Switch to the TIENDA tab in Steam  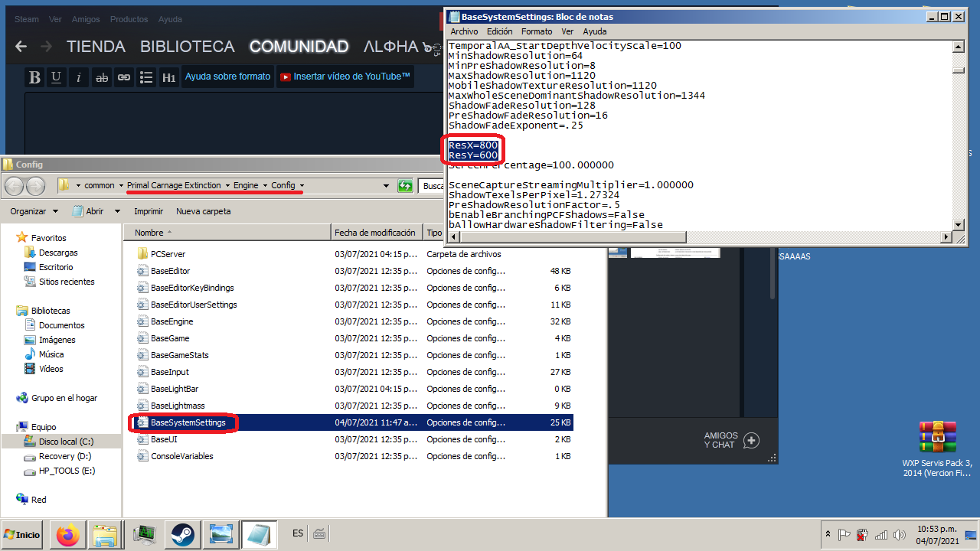coord(96,47)
